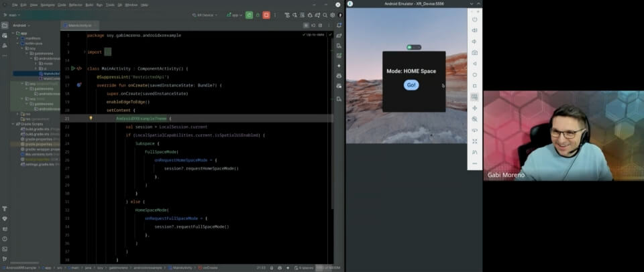Click emulator Volume Up icon
The image size is (644, 272).
click(474, 30)
